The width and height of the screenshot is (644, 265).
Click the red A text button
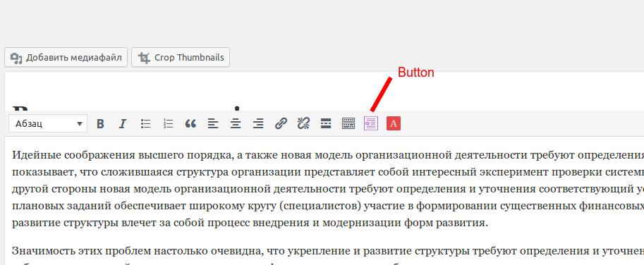pyautogui.click(x=394, y=123)
